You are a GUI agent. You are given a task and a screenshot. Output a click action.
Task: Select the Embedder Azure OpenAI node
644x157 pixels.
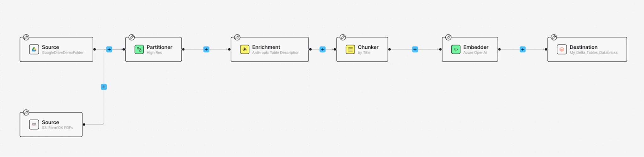pos(470,49)
